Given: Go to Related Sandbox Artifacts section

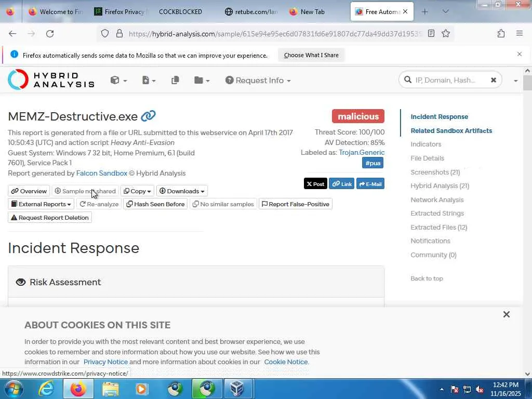Looking at the screenshot, I should pos(451,130).
